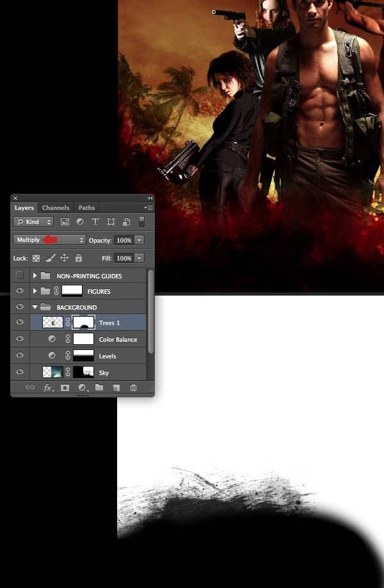Close the Layers panel with X
The height and width of the screenshot is (588, 384).
tap(15, 198)
